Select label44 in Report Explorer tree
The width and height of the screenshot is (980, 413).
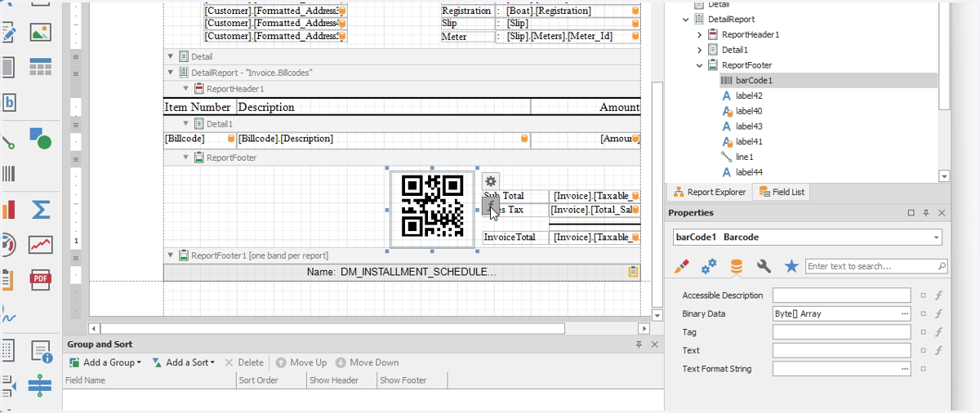749,172
